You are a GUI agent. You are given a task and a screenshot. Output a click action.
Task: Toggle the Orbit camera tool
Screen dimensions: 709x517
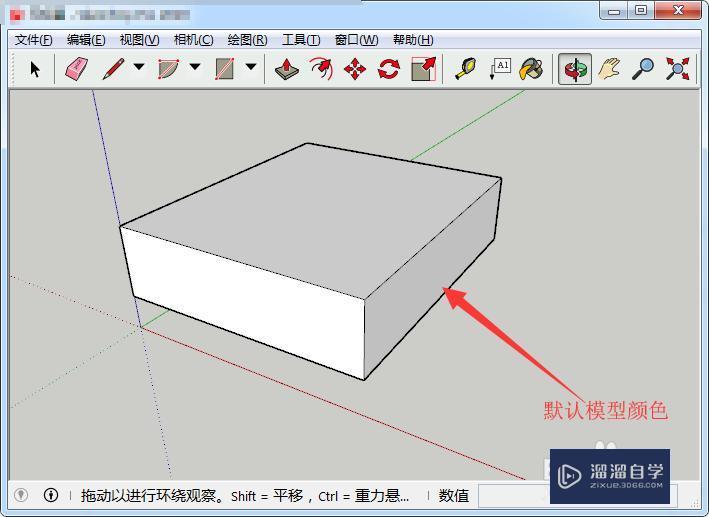tap(575, 69)
